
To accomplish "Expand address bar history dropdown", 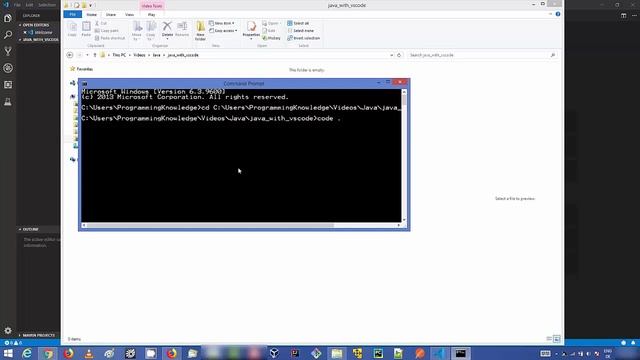I will tap(391, 55).
